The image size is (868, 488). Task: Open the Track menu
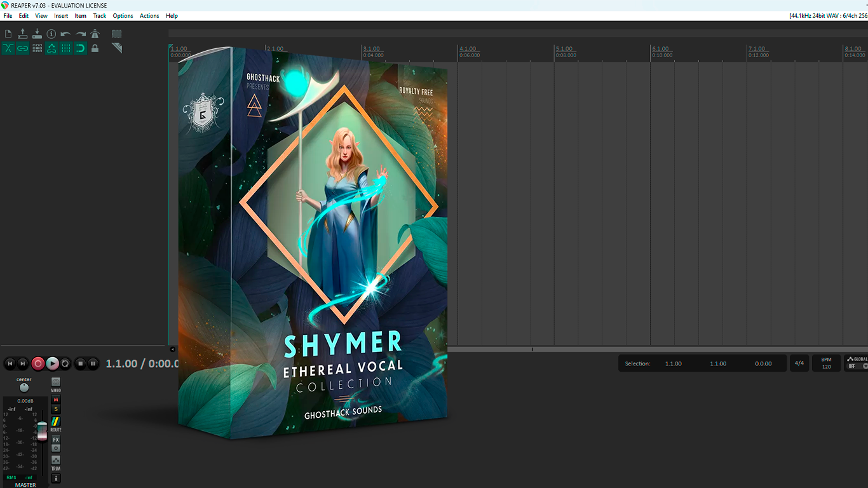[x=100, y=16]
